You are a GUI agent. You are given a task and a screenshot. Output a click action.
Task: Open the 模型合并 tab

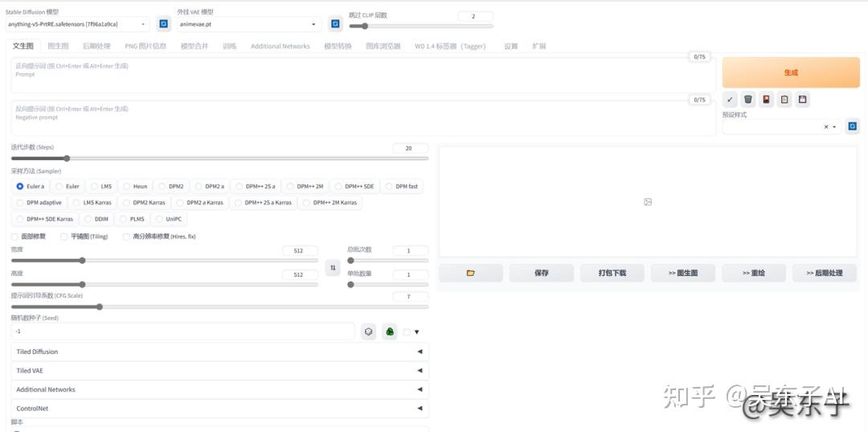tap(194, 46)
